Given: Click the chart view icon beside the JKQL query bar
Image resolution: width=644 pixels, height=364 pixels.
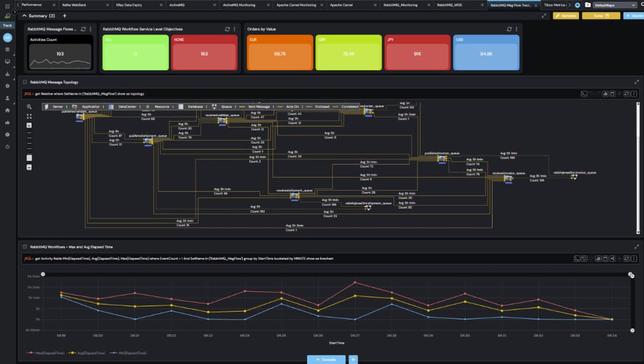Looking at the screenshot, I should point(605,94).
